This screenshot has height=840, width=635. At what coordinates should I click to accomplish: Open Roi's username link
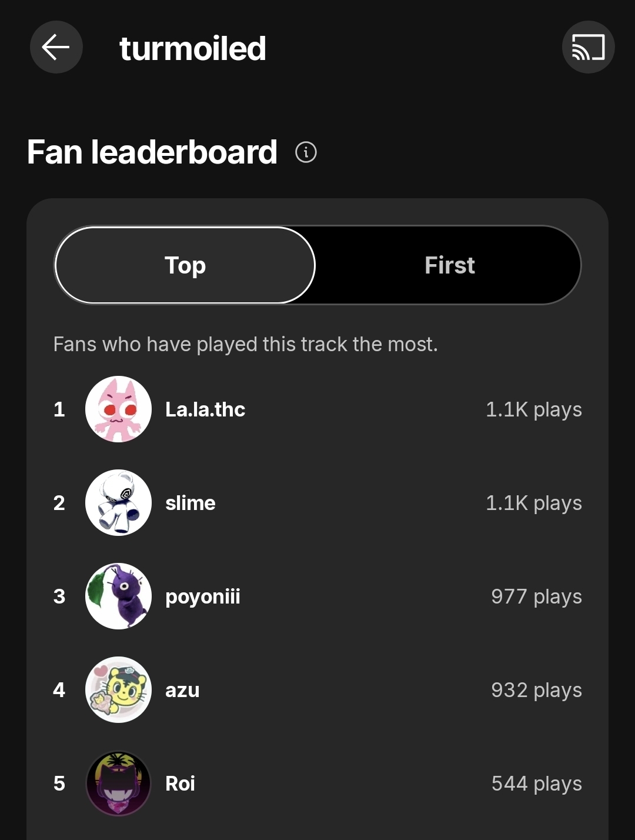point(180,784)
